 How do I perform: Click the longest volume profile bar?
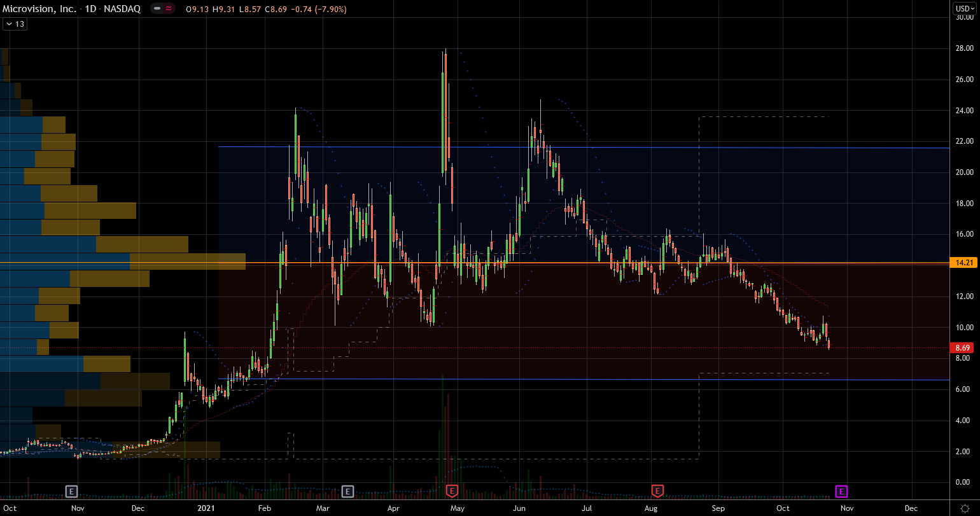pyautogui.click(x=185, y=261)
